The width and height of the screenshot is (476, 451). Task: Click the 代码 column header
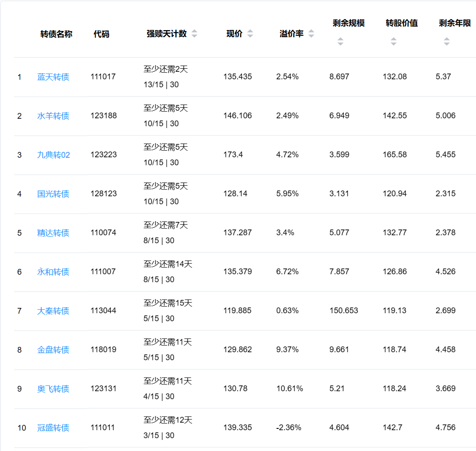(x=101, y=34)
